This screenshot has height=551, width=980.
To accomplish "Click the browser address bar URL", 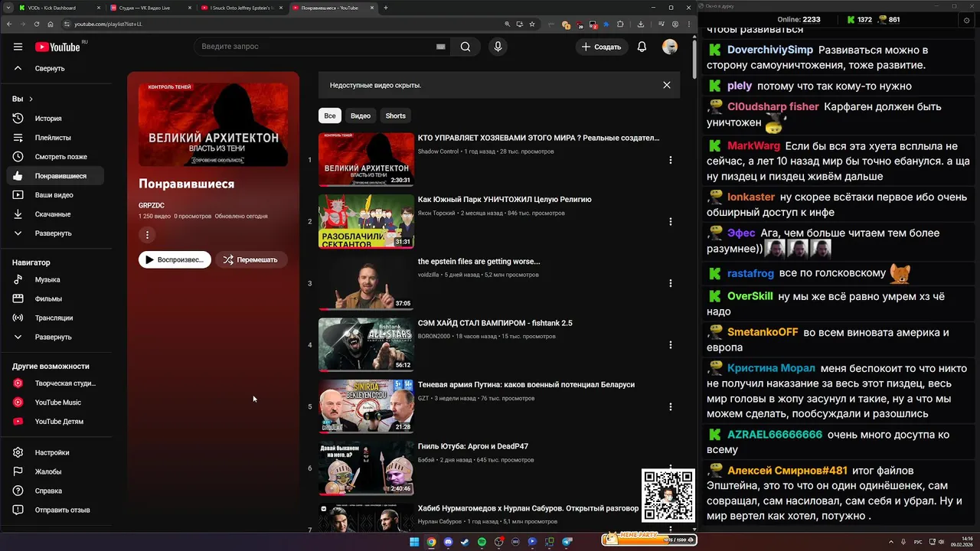I will [x=108, y=24].
